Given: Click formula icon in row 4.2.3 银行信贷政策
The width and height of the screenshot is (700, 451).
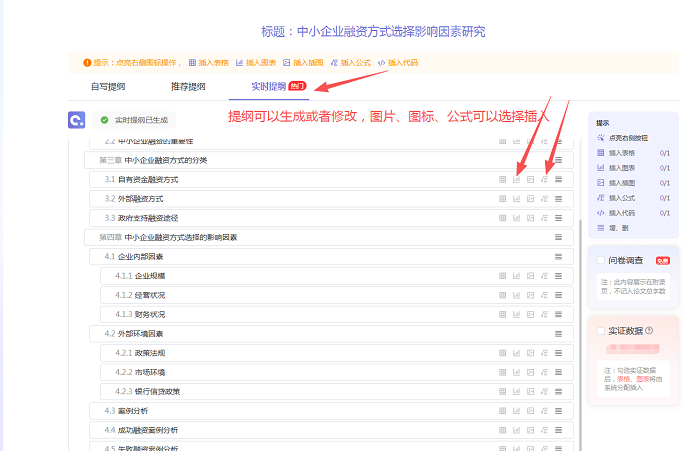Looking at the screenshot, I should pyautogui.click(x=544, y=391).
